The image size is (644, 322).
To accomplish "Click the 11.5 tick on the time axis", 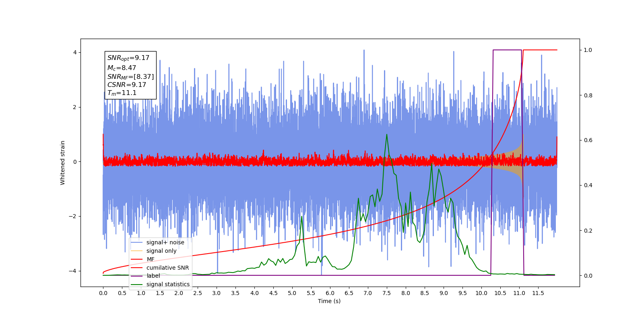I will click(538, 293).
